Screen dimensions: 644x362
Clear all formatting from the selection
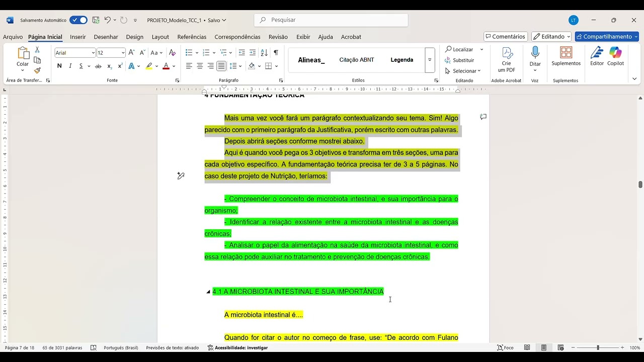point(172,52)
